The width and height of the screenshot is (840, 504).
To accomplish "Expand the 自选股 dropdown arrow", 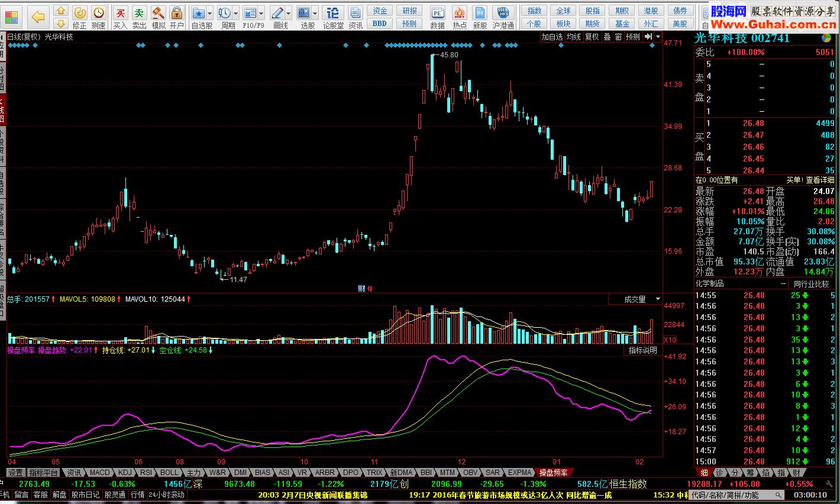I will pos(209,14).
